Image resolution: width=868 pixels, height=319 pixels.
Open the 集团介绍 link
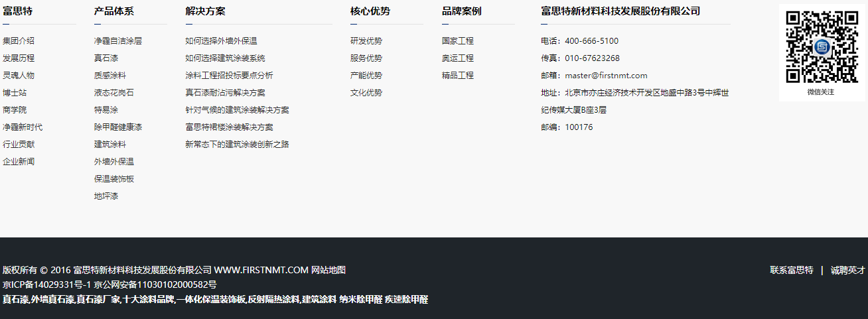19,41
